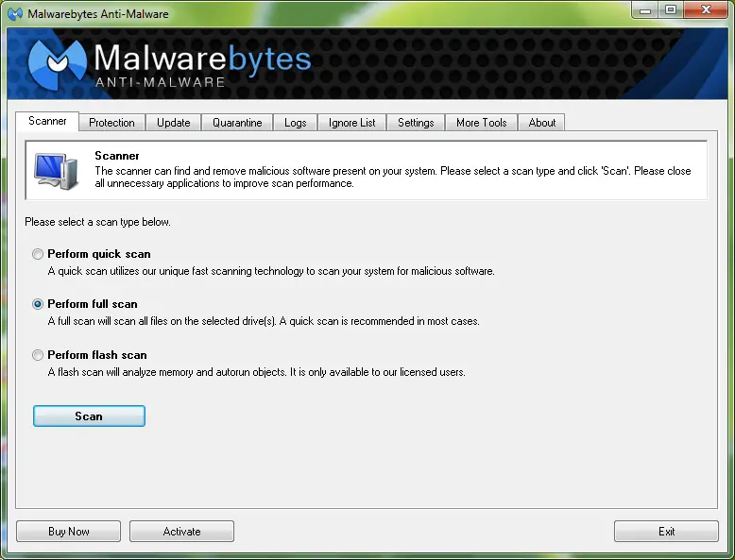735x560 pixels.
Task: View the Logs tab
Action: 296,123
